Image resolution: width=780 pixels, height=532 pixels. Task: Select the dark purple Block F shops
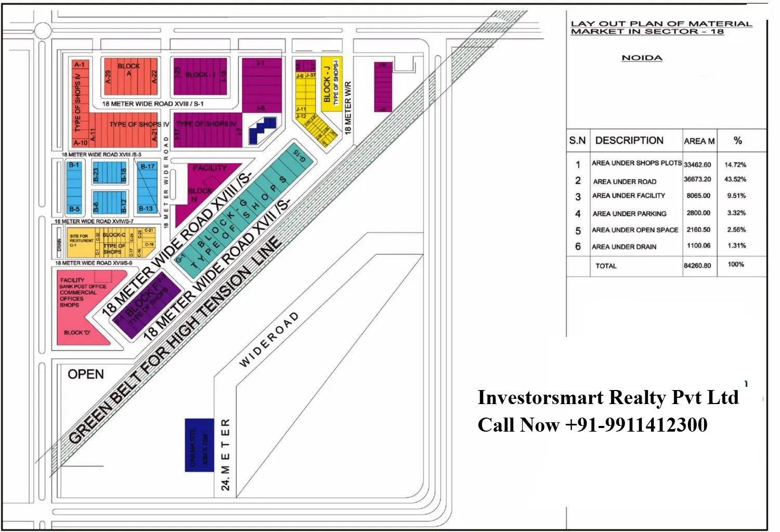tap(147, 305)
